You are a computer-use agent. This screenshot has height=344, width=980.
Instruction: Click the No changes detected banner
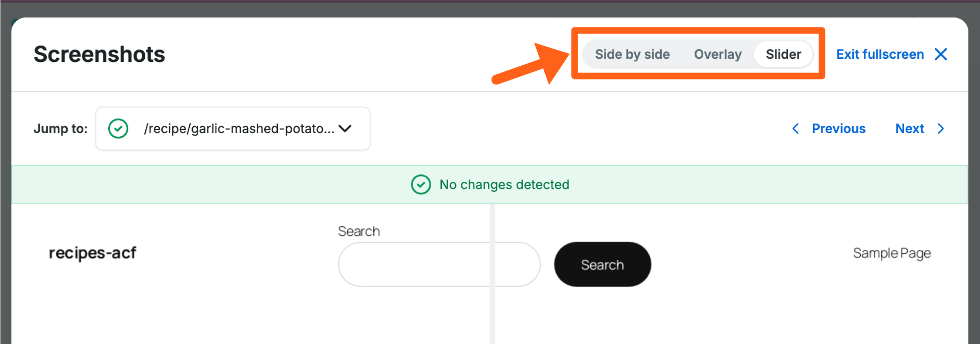[504, 184]
